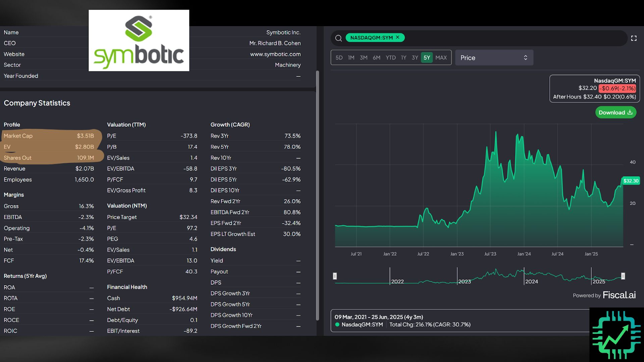Select the MAX time range
The height and width of the screenshot is (362, 644).
point(441,58)
